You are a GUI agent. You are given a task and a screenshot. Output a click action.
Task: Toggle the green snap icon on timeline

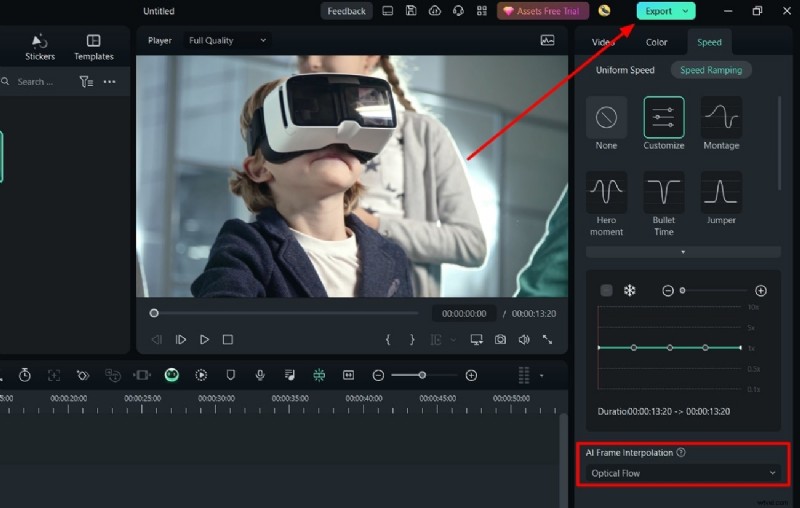pos(319,375)
